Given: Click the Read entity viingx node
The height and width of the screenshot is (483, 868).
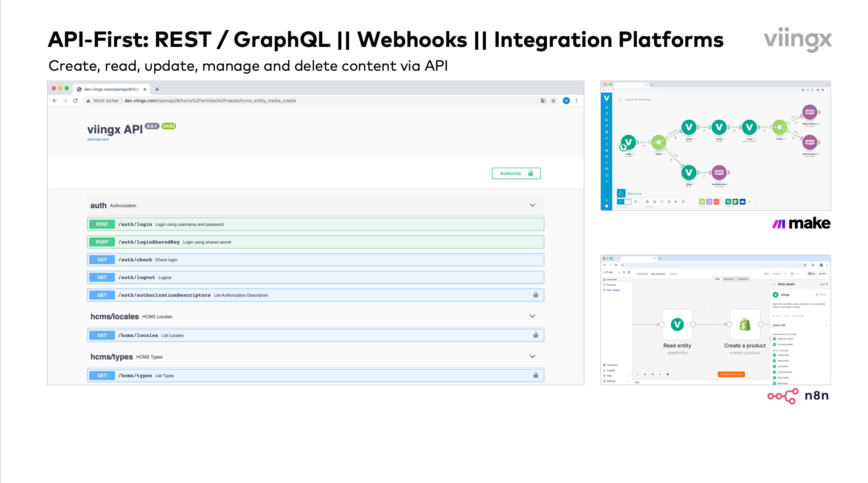Looking at the screenshot, I should [x=677, y=324].
